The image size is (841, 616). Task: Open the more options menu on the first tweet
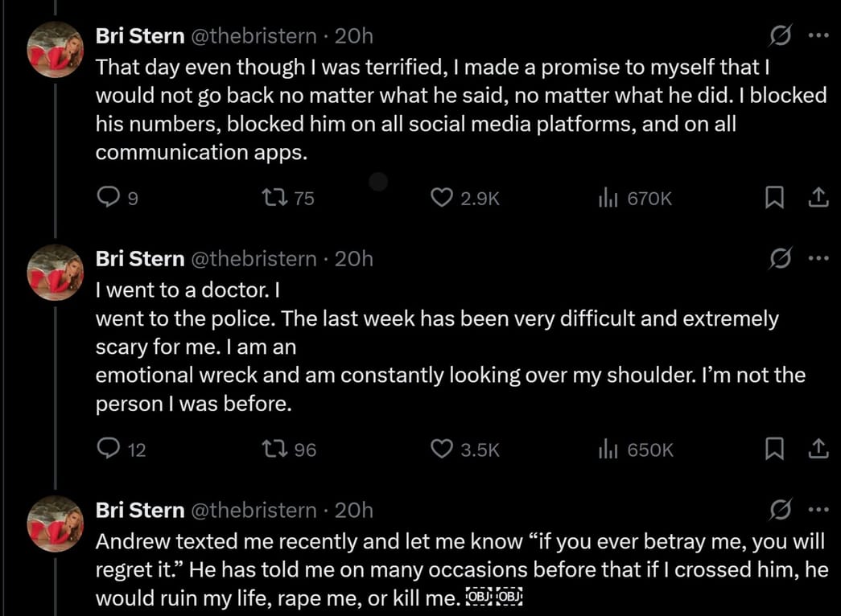[x=818, y=35]
